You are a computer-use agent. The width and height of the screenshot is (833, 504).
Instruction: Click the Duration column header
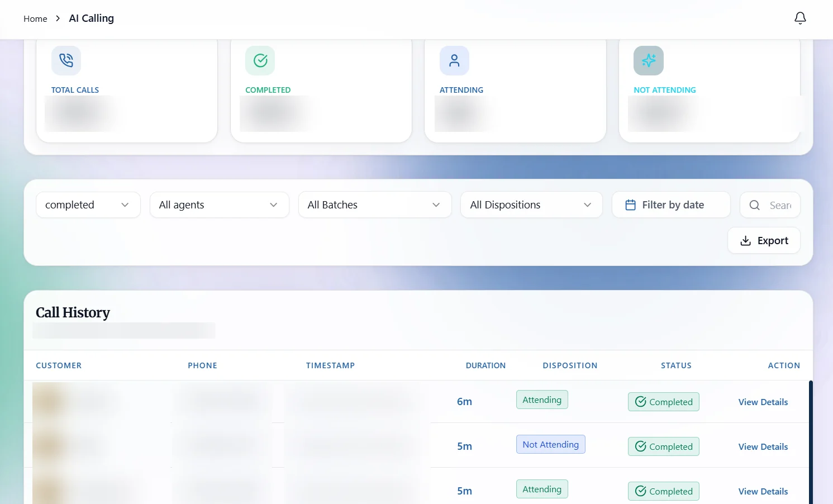click(485, 365)
